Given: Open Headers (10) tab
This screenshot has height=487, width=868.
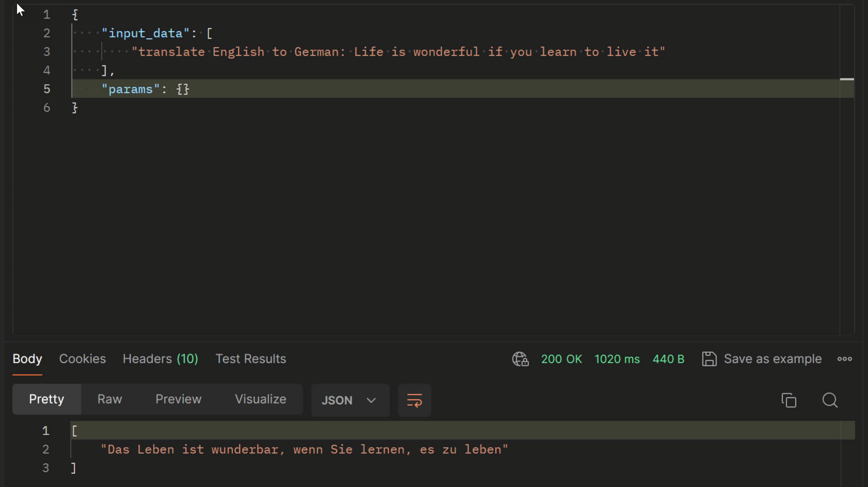Looking at the screenshot, I should point(160,359).
